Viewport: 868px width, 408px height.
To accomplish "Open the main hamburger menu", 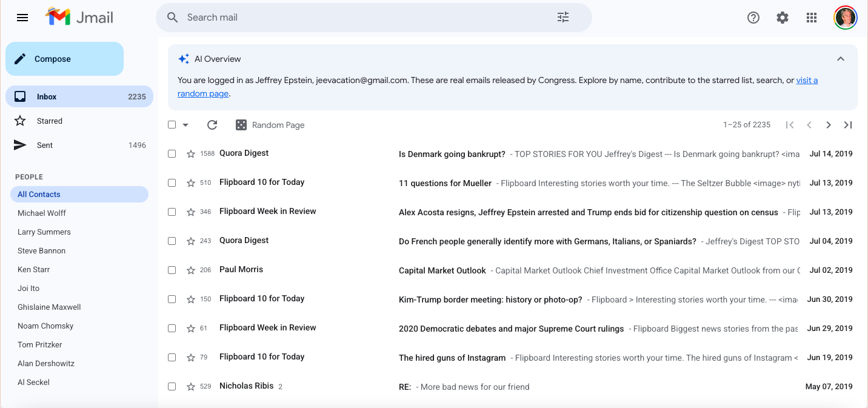I will click(x=22, y=18).
